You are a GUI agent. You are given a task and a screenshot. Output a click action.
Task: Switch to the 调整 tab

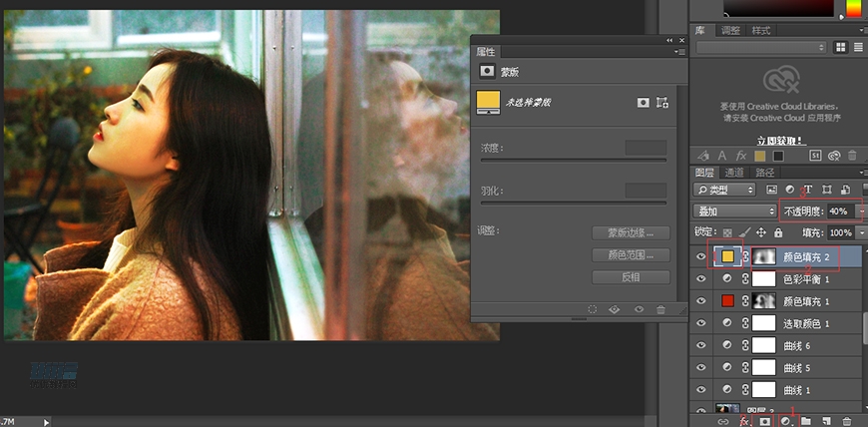click(730, 31)
